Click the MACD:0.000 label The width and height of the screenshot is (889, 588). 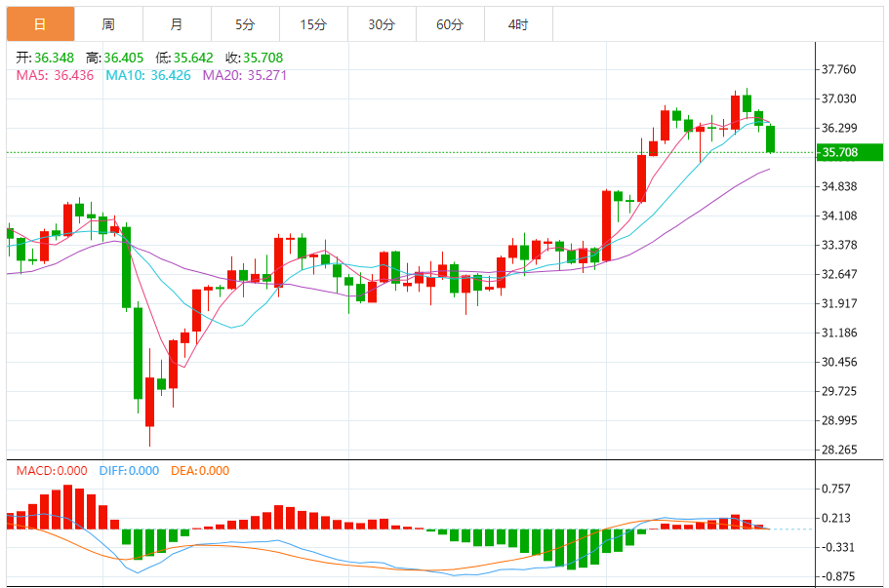coord(52,471)
